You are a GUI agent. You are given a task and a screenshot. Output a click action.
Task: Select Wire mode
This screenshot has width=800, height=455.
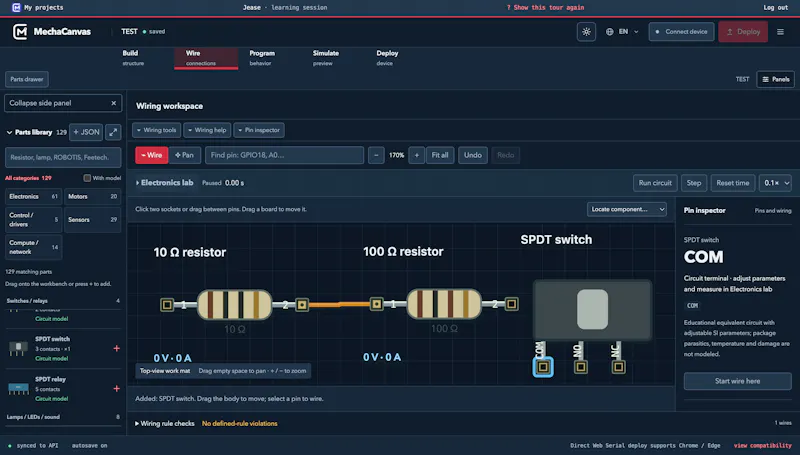tap(152, 155)
